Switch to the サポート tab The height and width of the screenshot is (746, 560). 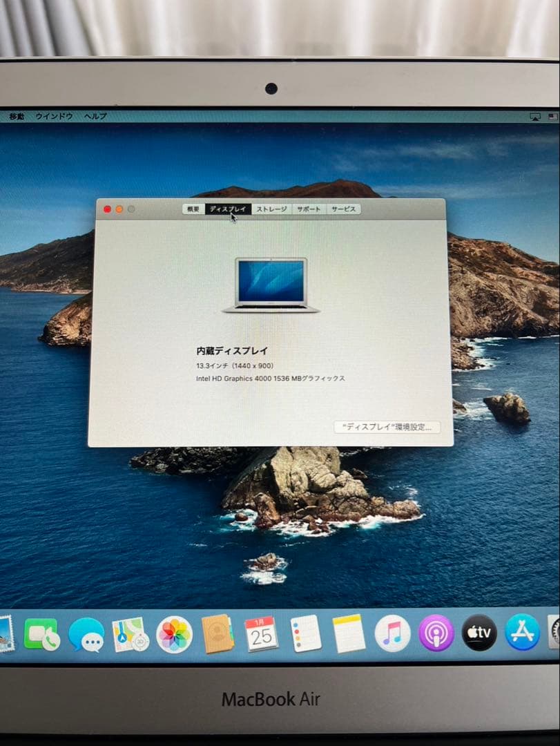(309, 209)
